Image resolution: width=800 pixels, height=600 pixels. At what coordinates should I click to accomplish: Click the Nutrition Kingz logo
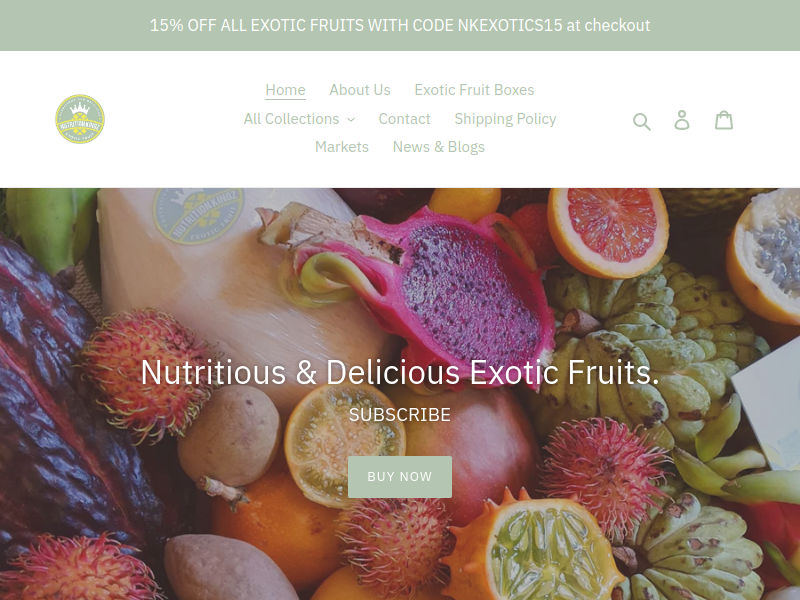coord(80,119)
